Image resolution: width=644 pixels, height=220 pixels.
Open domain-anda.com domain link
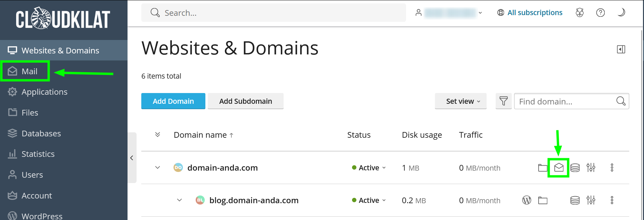(222, 168)
